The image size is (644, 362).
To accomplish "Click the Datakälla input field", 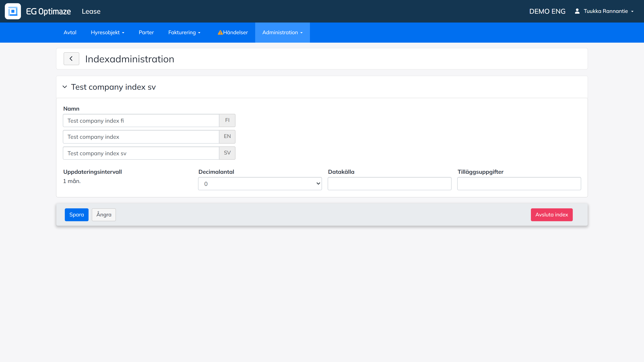I will 389,184.
